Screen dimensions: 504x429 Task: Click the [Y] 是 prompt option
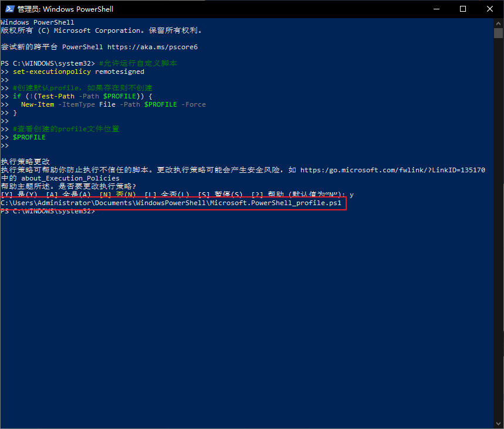coord(19,194)
